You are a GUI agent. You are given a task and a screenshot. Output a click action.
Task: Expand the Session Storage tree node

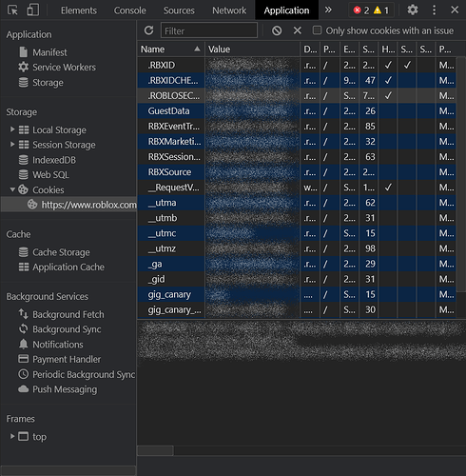coord(12,144)
